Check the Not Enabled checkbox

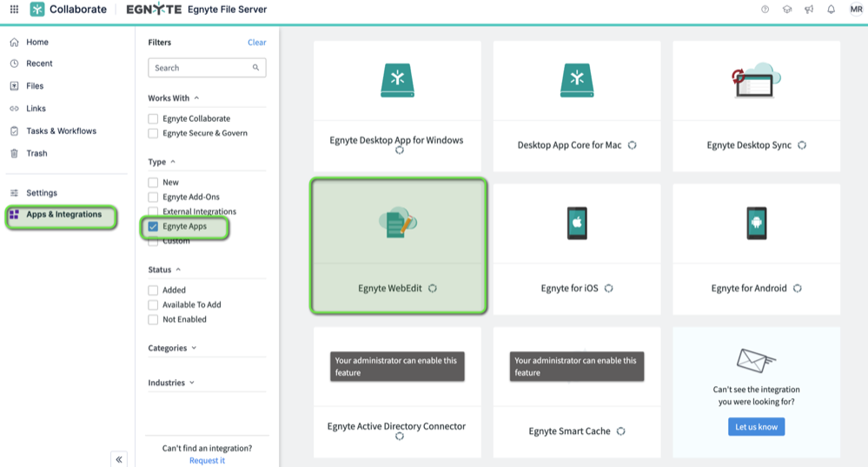tap(153, 319)
